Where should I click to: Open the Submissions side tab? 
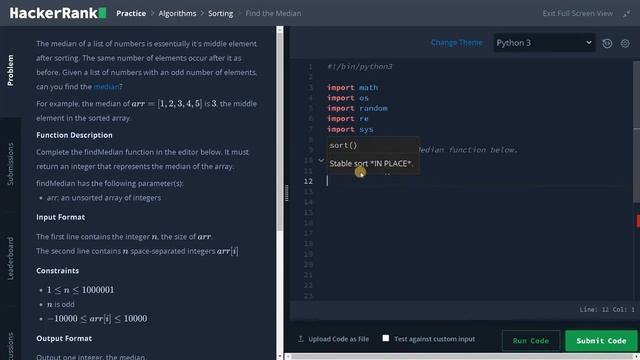pos(10,164)
